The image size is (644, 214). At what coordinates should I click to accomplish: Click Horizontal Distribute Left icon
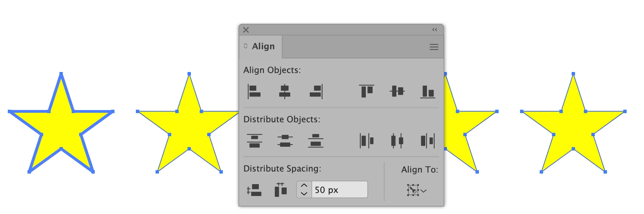click(x=366, y=141)
